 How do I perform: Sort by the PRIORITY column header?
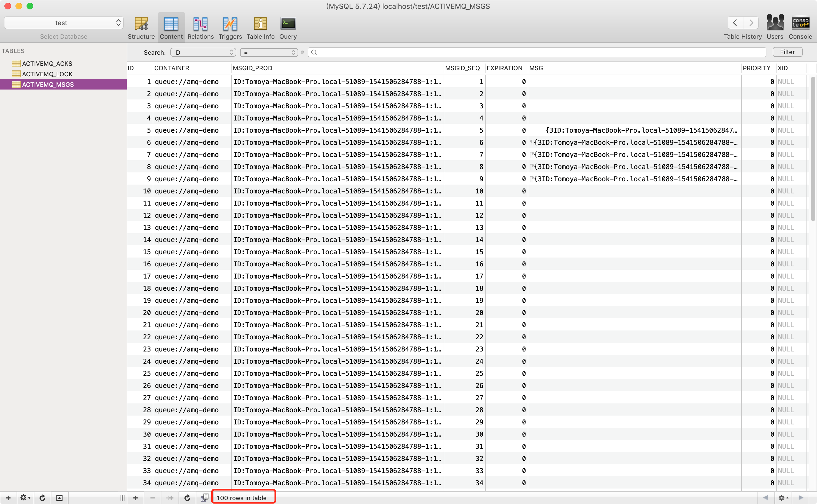click(758, 68)
